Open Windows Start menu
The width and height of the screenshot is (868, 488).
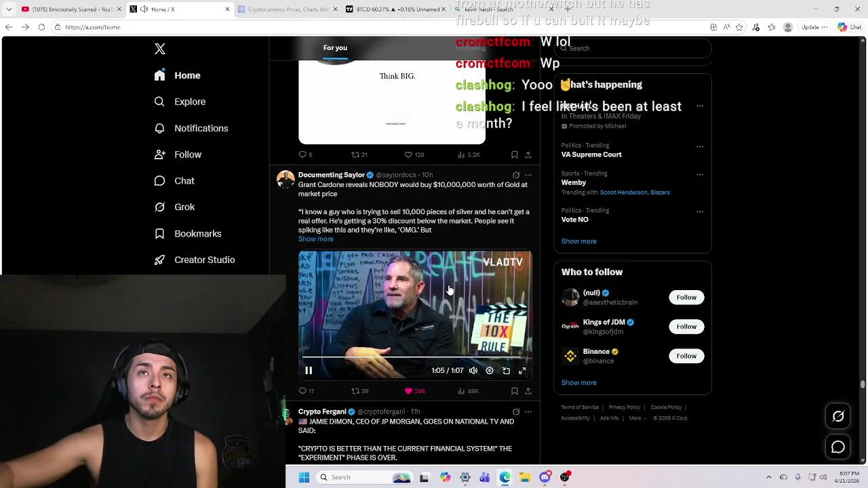304,477
